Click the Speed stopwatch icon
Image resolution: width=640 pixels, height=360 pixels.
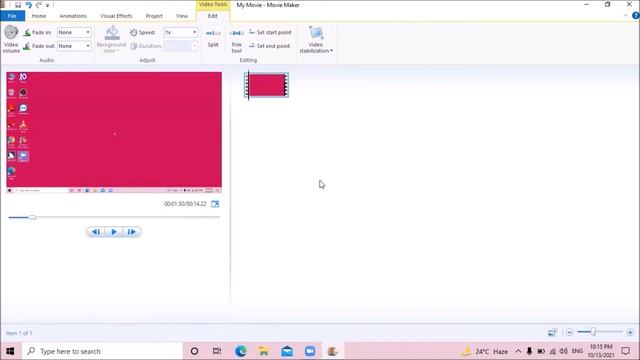click(x=133, y=32)
